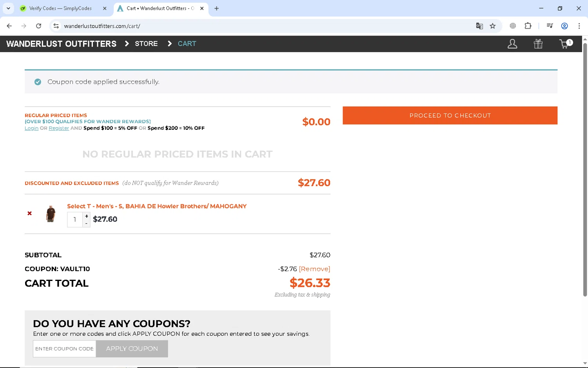Click the globe extension icon in toolbar
Viewport: 588px width, 368px height.
tap(513, 26)
